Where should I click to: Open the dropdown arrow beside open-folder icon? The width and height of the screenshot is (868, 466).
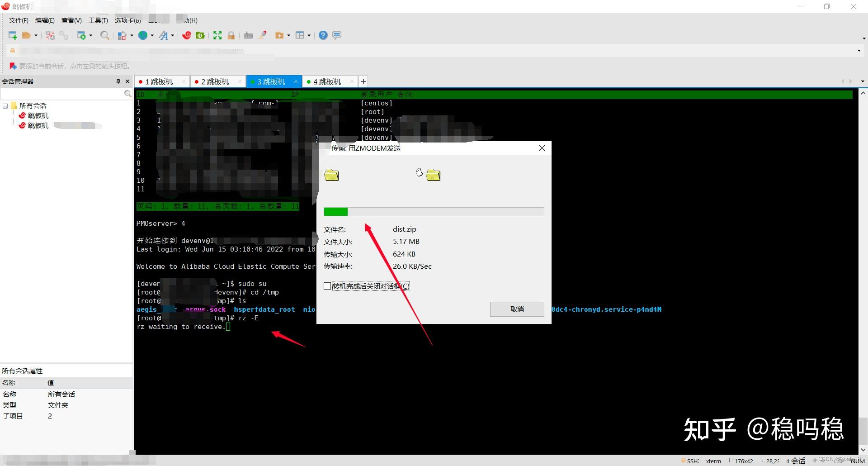coord(36,35)
